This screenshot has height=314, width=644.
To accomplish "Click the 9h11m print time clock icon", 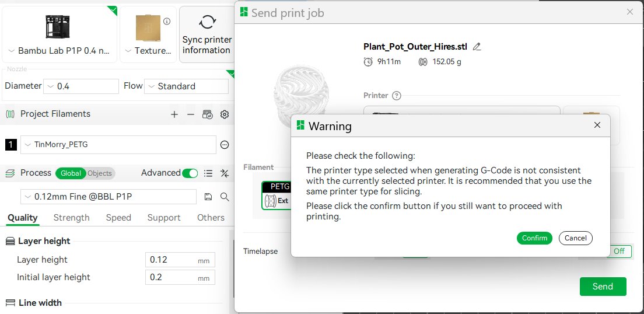I will tap(368, 62).
